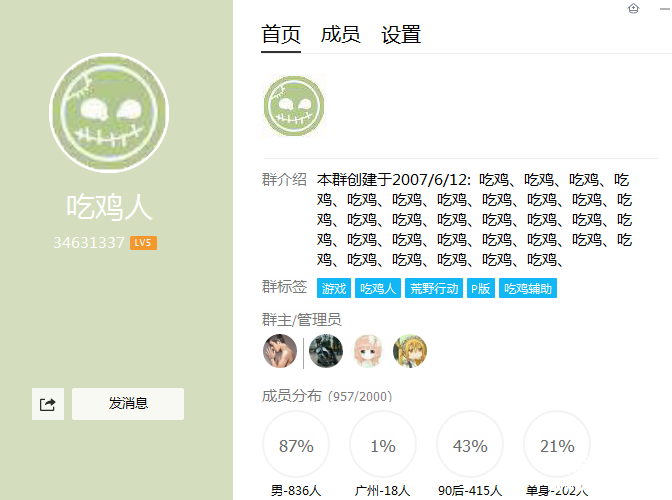Click the 成员分布 (957/2000) heading
The width and height of the screenshot is (672, 500).
tap(327, 396)
